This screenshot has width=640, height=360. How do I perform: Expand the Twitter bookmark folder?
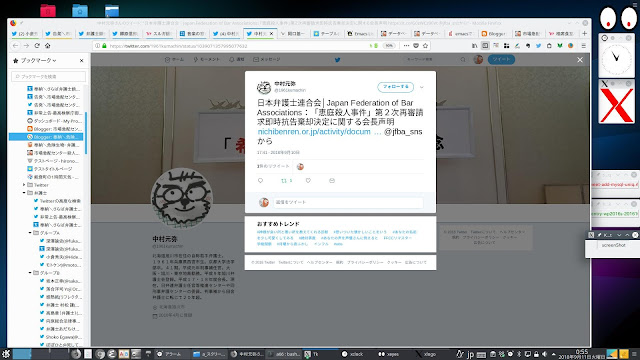[x=24, y=185]
